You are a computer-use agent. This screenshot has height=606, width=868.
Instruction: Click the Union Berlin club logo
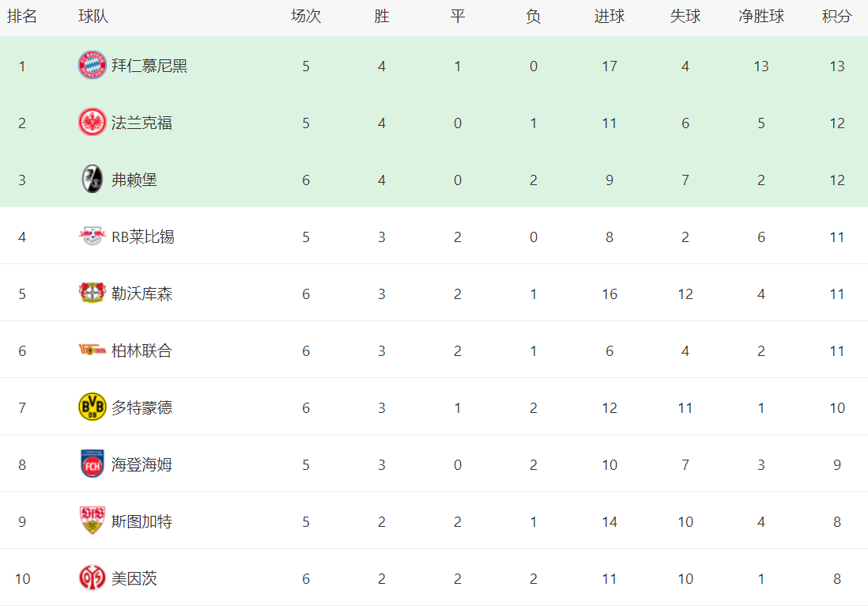click(92, 350)
